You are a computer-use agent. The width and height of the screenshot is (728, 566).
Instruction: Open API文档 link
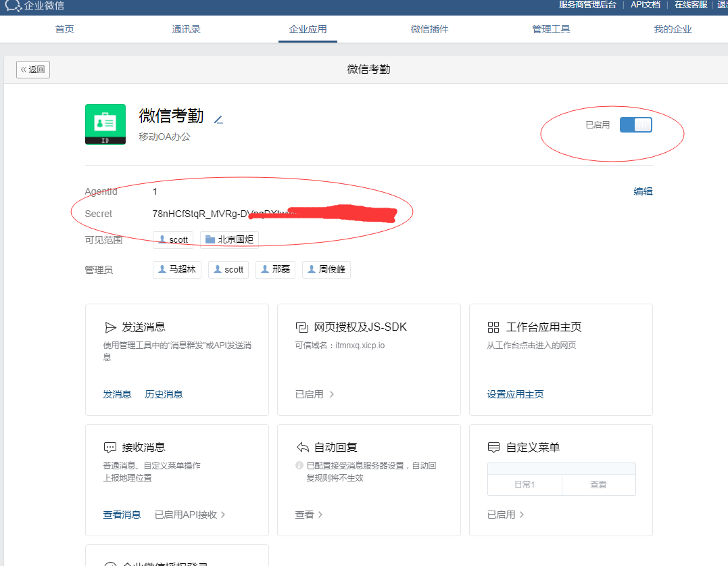646,5
